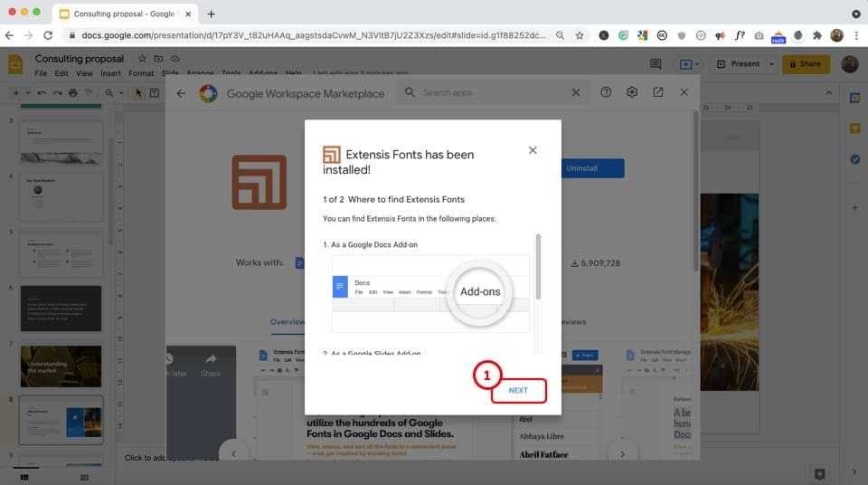Open the Format menu

pos(140,73)
